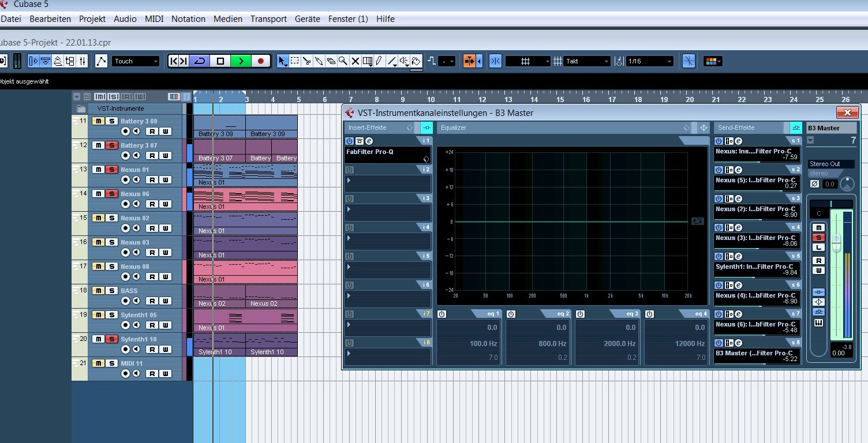Toggle the phase invert button in channel strip
868x443 pixels.
click(814, 184)
